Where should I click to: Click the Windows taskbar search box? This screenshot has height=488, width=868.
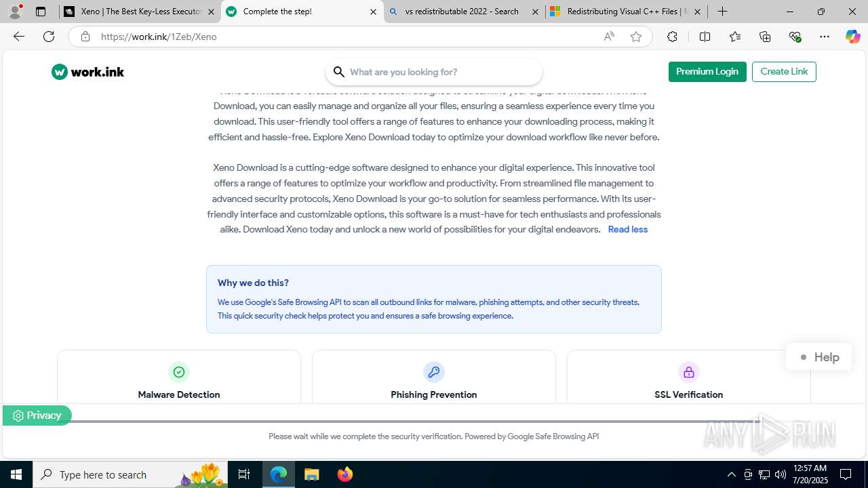click(130, 474)
